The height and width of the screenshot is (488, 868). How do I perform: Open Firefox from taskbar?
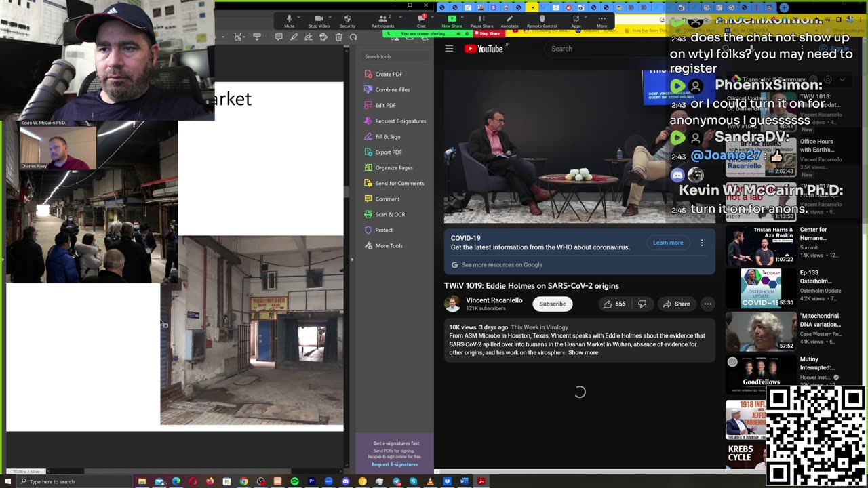210,481
